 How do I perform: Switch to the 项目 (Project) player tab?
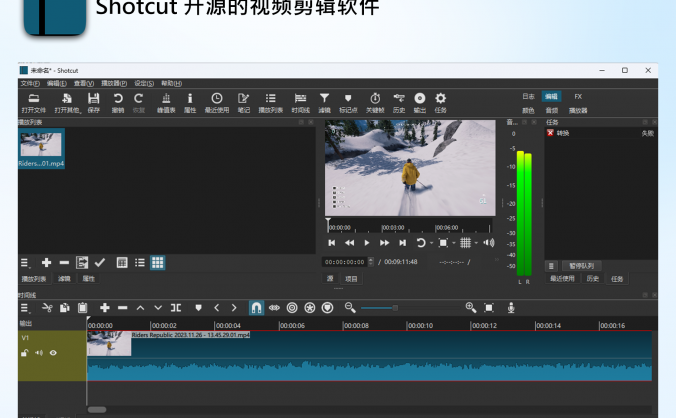351,279
